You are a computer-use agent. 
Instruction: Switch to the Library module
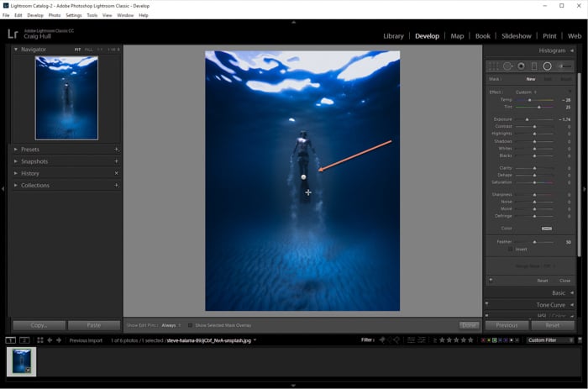393,36
